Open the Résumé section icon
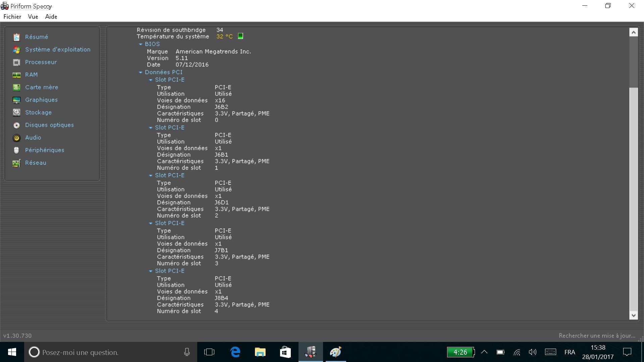 (16, 37)
